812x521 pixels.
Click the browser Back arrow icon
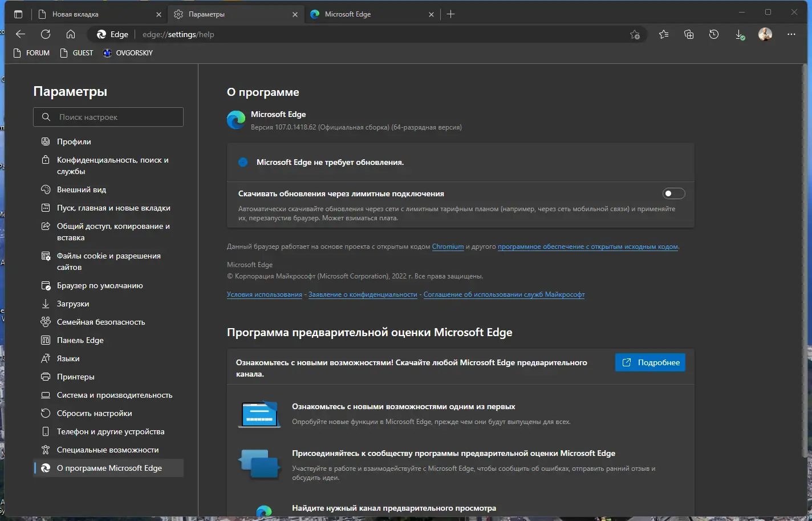click(21, 34)
